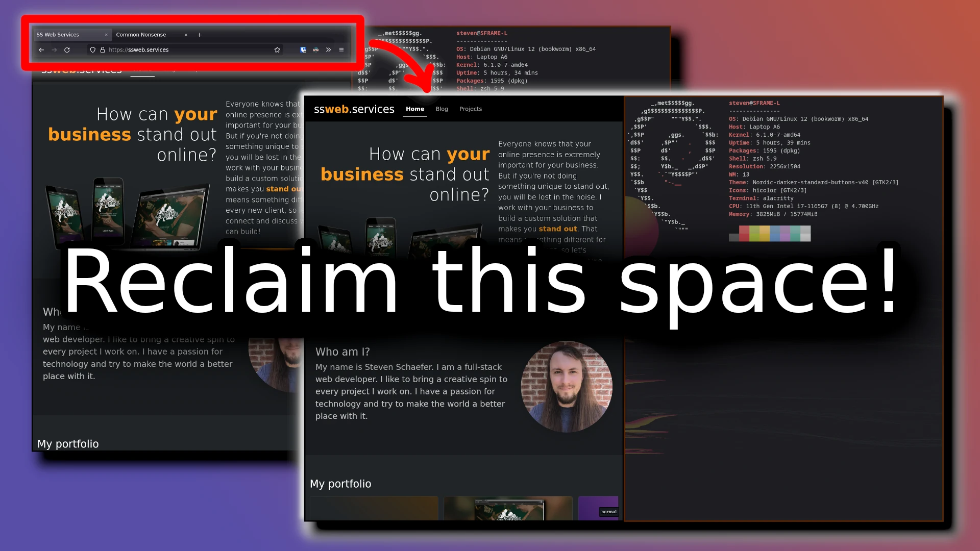Image resolution: width=980 pixels, height=551 pixels.
Task: Toggle the SS Web Services browser tab
Action: 68,34
